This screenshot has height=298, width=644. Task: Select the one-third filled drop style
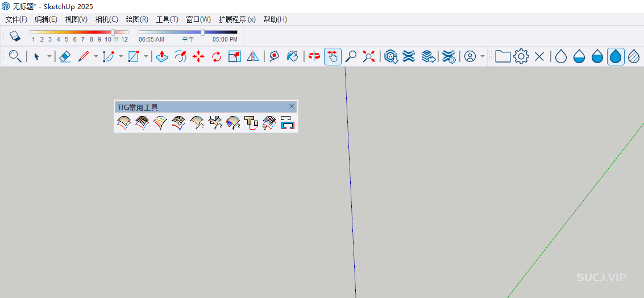pos(579,56)
